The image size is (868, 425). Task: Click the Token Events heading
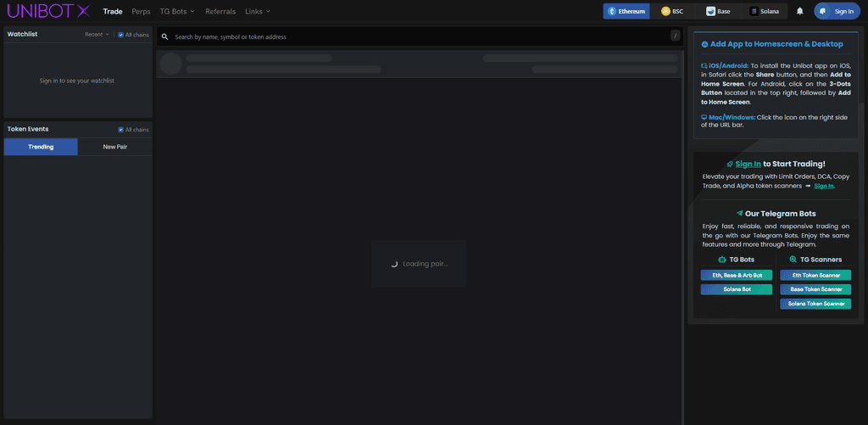tap(28, 129)
